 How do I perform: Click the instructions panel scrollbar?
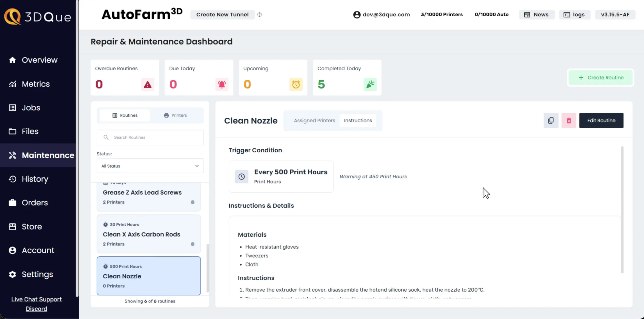[622, 210]
